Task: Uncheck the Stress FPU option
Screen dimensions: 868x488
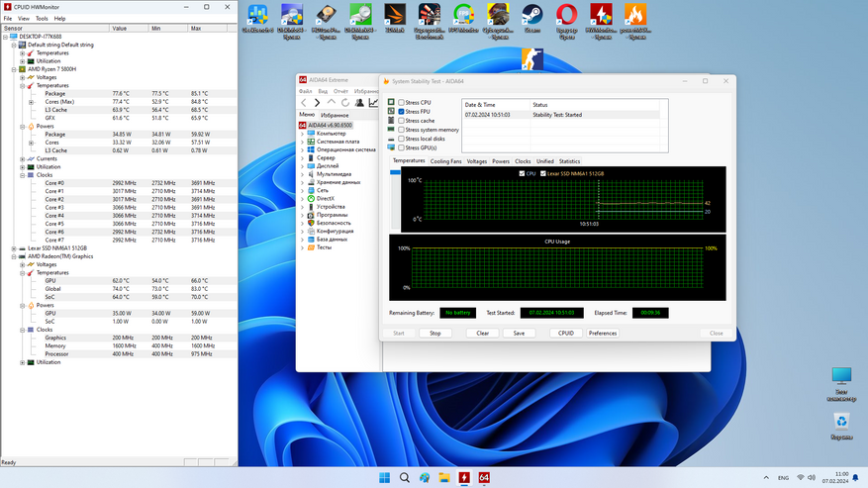Action: [401, 112]
